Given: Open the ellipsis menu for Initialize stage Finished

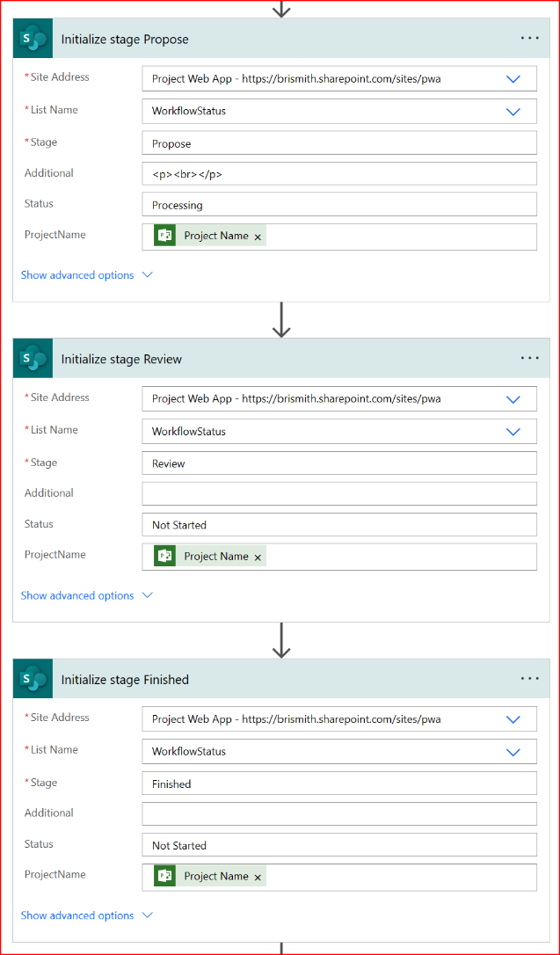Looking at the screenshot, I should coord(529,679).
